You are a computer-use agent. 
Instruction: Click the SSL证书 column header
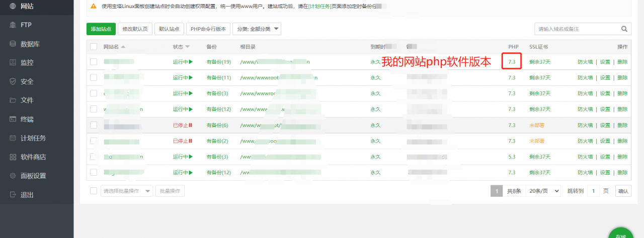538,47
